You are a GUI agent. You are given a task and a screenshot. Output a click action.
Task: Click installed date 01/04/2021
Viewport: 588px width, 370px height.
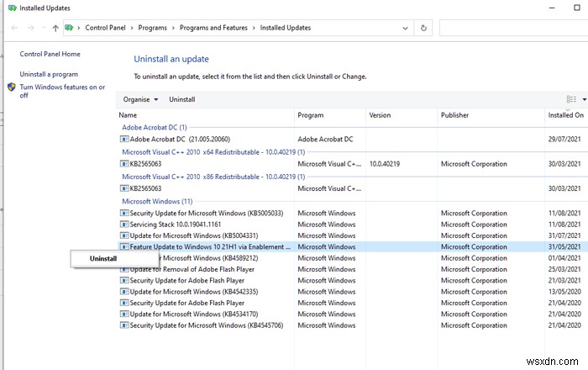(x=564, y=258)
